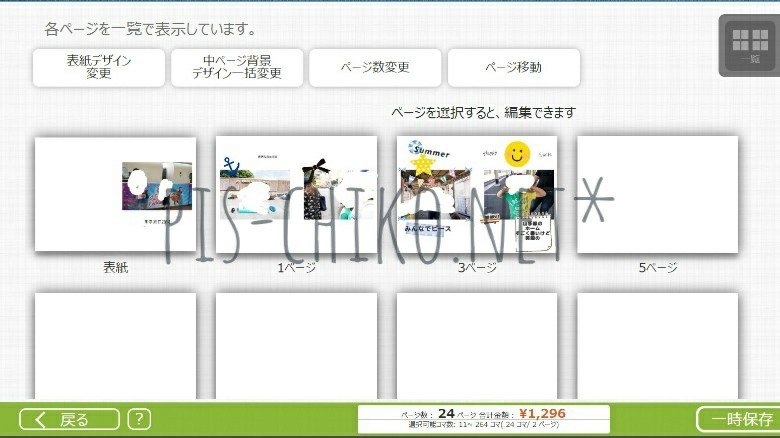
Task: Go back with the 戻る button
Action: tap(70, 419)
